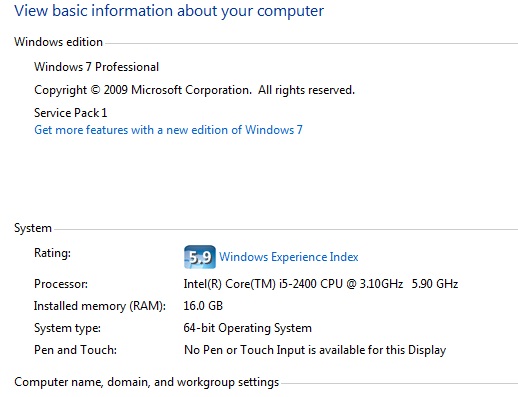
Task: Click the No Pen or Touch Input text
Action: (x=315, y=350)
